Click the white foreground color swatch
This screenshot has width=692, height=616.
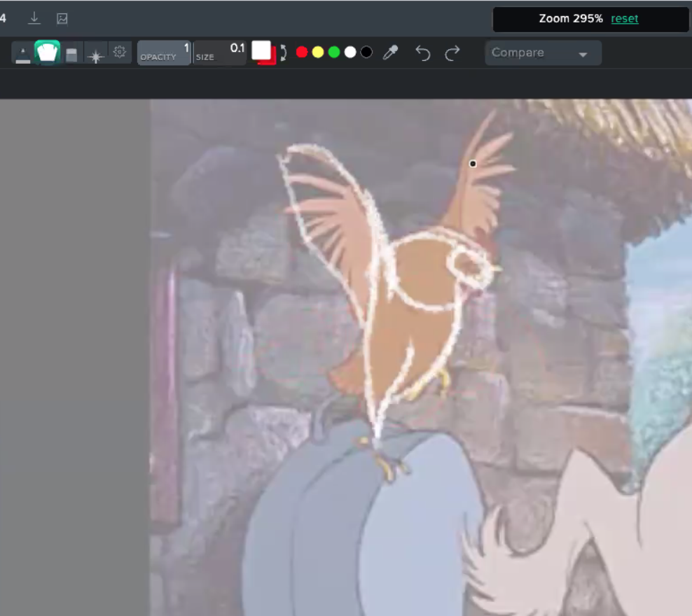click(x=261, y=50)
